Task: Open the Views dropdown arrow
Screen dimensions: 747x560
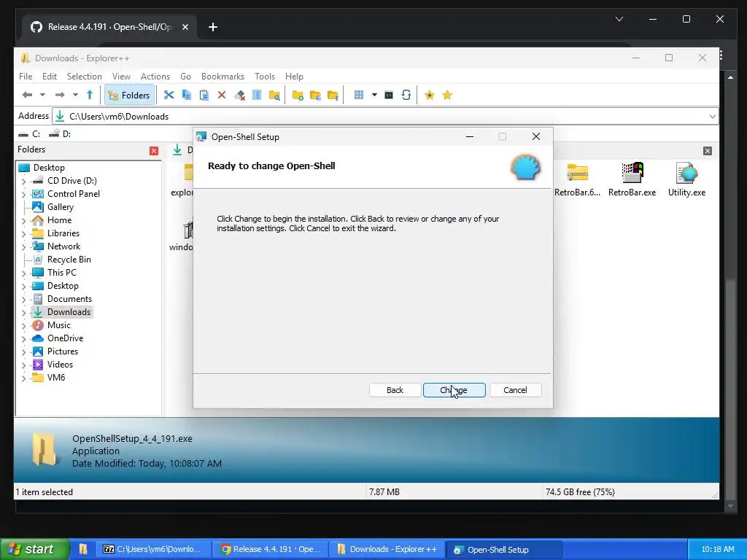Action: pyautogui.click(x=374, y=95)
